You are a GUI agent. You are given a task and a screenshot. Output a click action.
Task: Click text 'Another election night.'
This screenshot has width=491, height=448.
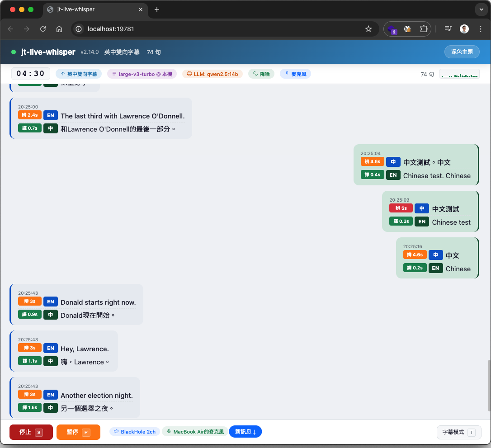click(x=97, y=396)
